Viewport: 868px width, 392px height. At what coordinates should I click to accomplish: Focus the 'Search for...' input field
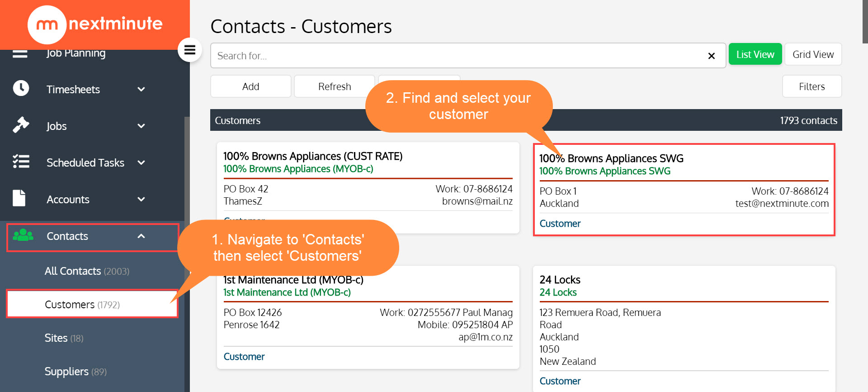pos(468,56)
